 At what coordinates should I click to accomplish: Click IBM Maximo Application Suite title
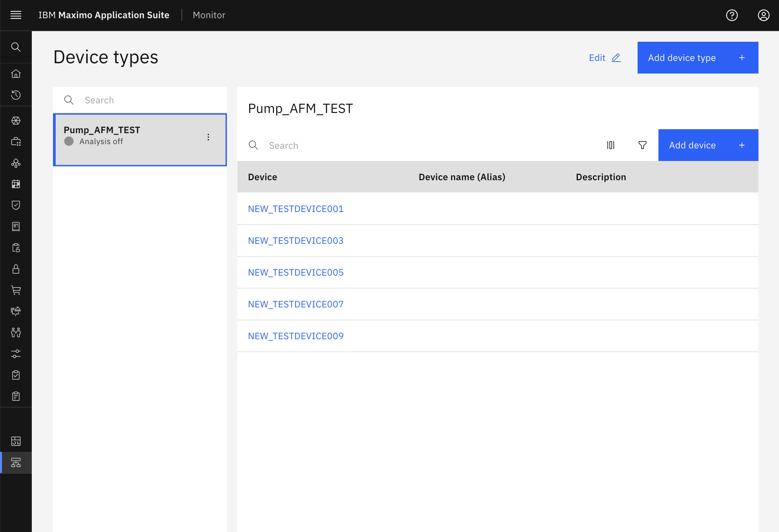tap(104, 15)
